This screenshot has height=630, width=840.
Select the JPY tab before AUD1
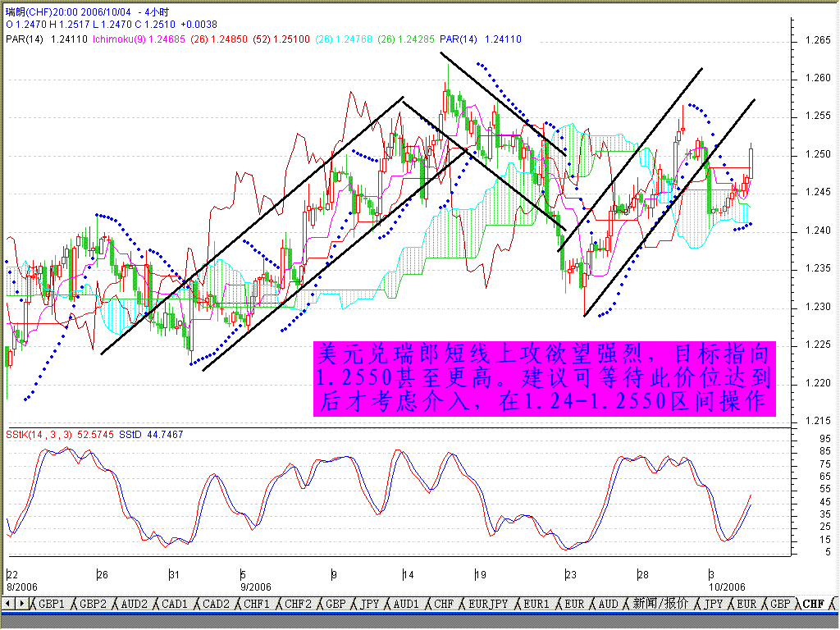click(370, 604)
